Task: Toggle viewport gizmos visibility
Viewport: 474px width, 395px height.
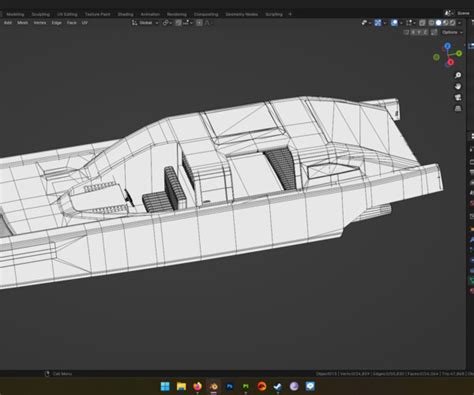Action: pos(378,23)
